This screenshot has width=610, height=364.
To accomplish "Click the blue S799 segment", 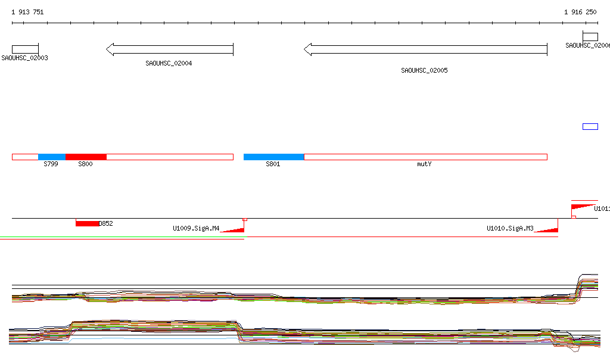I will (52, 157).
